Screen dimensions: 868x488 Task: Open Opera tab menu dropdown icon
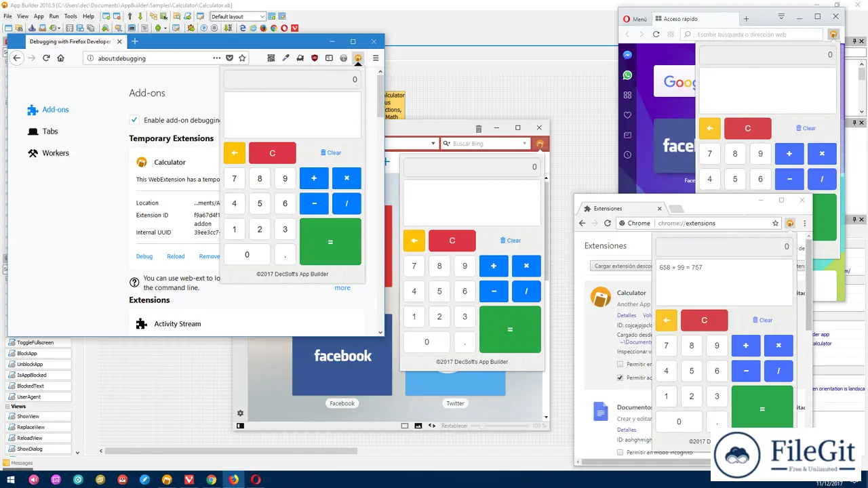tap(781, 16)
